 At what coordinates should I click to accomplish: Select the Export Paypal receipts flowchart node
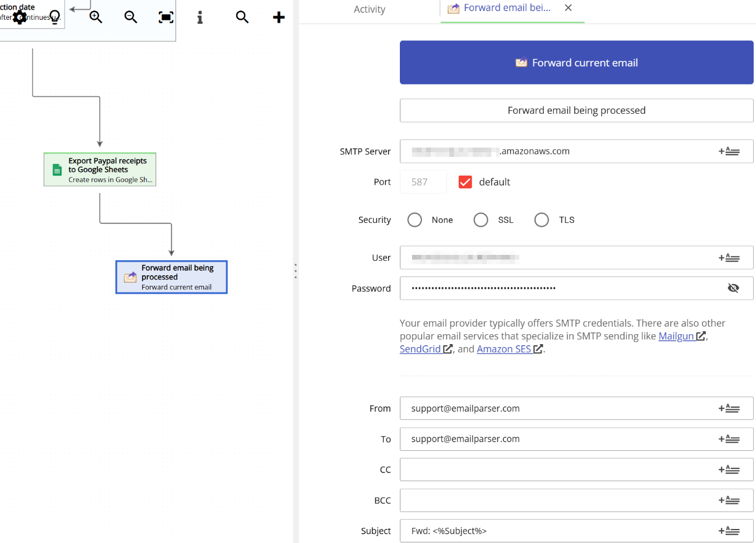(x=99, y=169)
